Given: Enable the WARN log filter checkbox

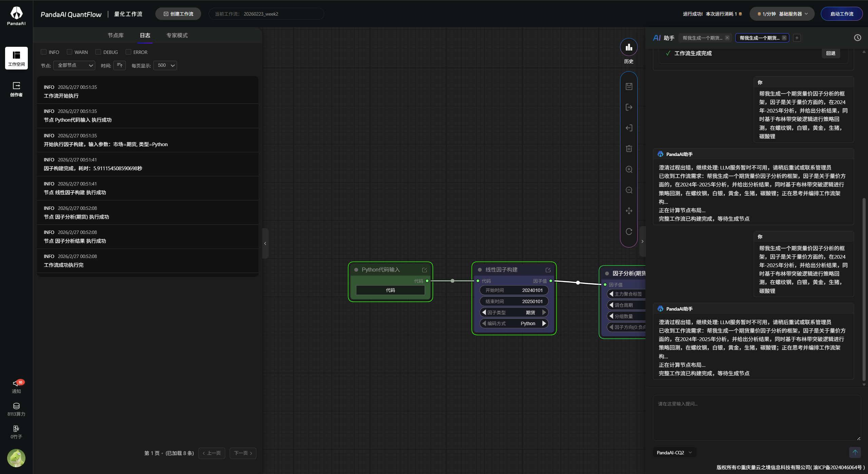Looking at the screenshot, I should coord(70,52).
